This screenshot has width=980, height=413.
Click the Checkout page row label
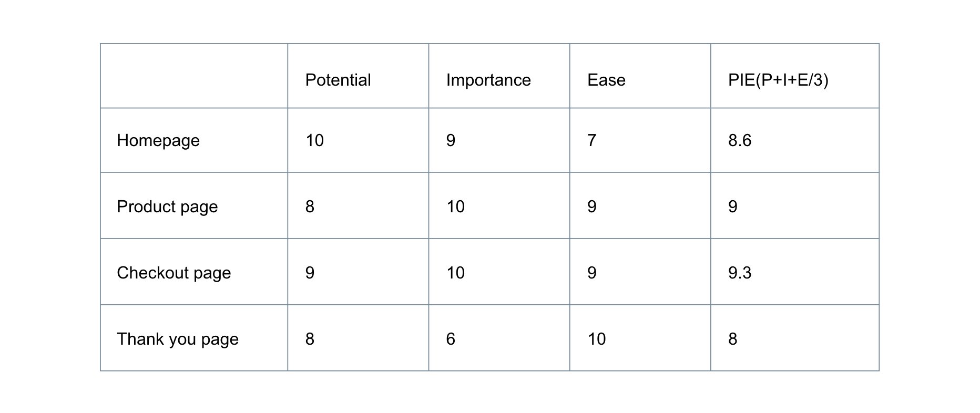pos(174,273)
